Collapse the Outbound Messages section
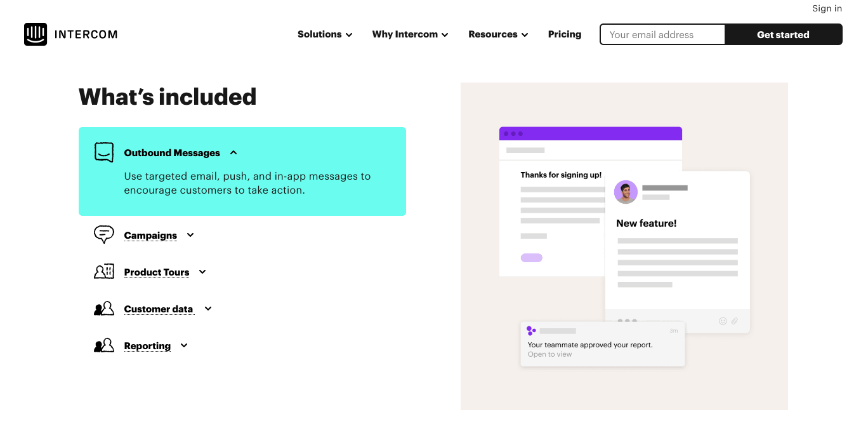Image resolution: width=868 pixels, height=426 pixels. tap(233, 153)
